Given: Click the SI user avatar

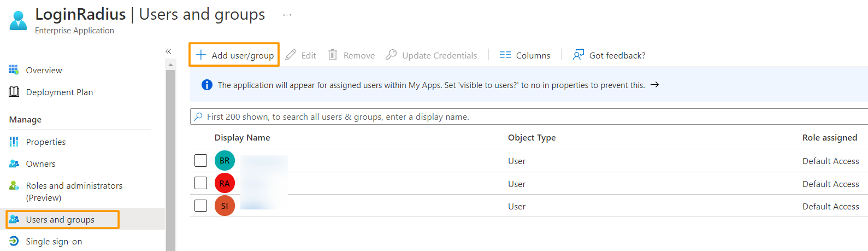Looking at the screenshot, I should pyautogui.click(x=225, y=206).
